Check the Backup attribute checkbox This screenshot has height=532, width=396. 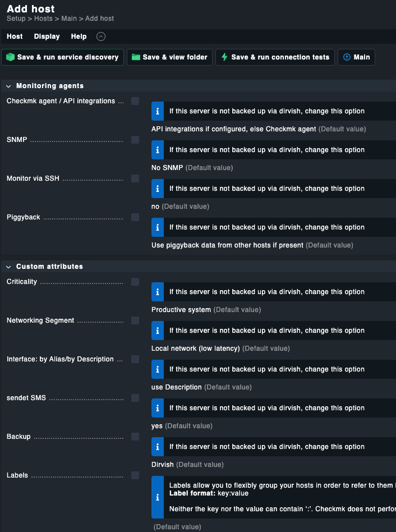click(x=135, y=437)
